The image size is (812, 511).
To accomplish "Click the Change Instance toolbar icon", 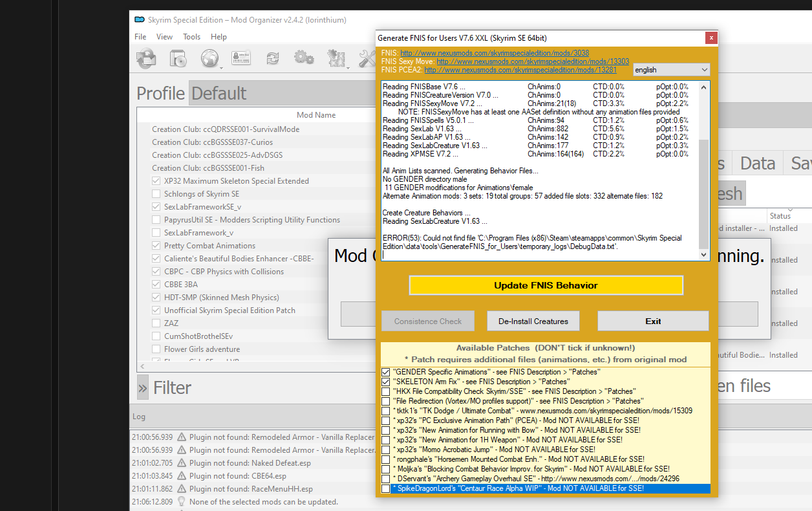I will click(145, 59).
